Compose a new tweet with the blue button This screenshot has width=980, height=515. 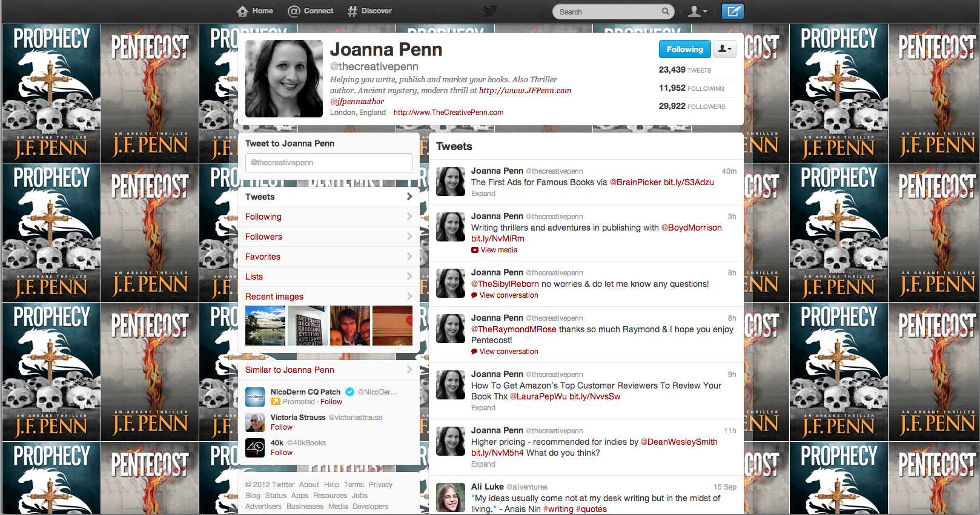click(732, 11)
